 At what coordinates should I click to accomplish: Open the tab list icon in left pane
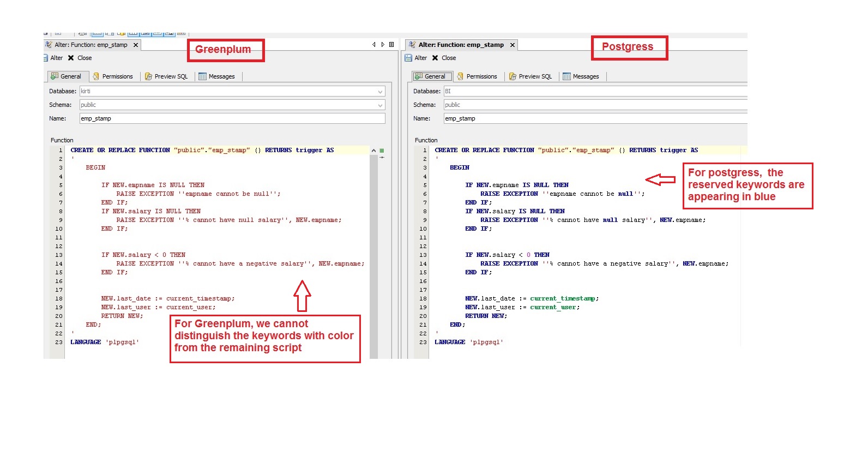(391, 45)
